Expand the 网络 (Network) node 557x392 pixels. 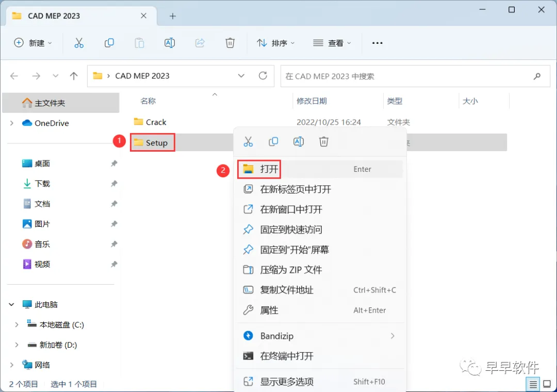12,365
